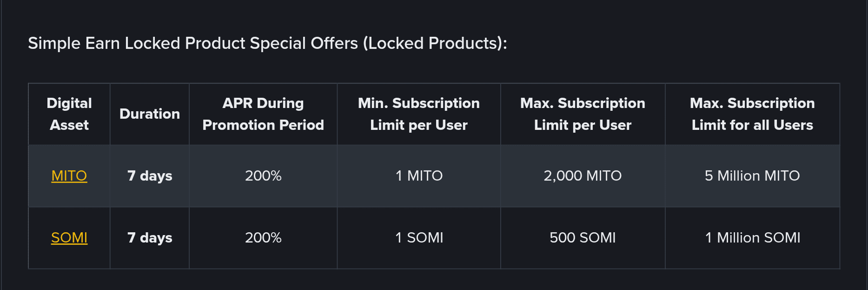Select the Max. Subscription Limit for all Users header

752,114
